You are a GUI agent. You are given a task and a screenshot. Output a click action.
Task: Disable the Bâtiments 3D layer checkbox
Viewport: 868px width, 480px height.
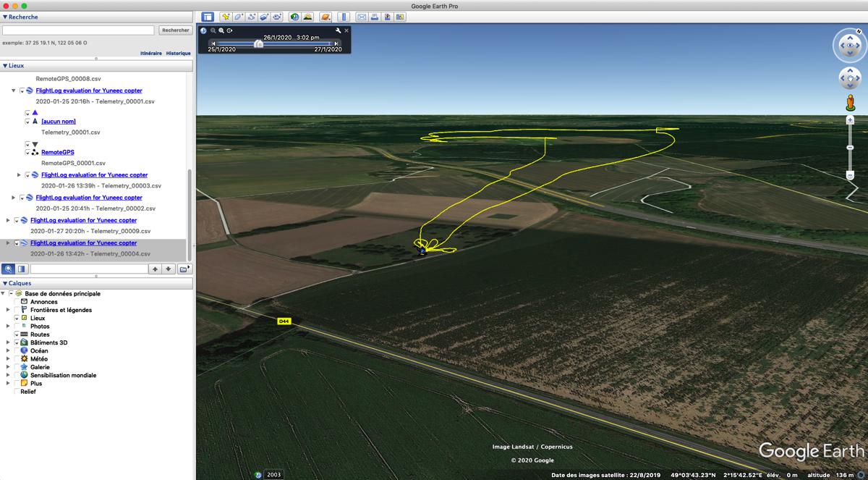(x=17, y=342)
